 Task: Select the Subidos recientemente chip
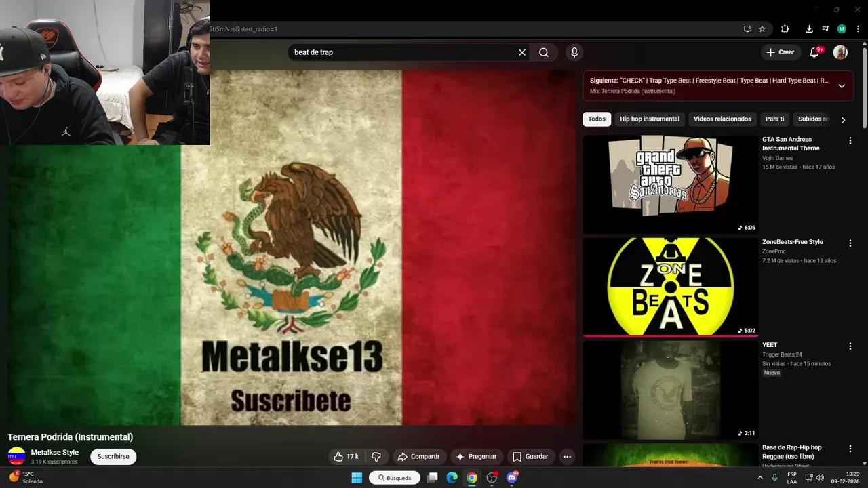pos(813,119)
